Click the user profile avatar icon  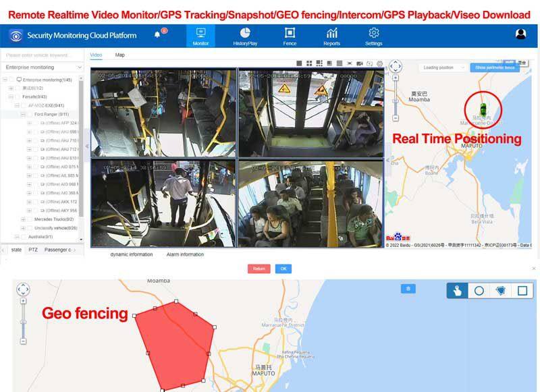click(520, 34)
